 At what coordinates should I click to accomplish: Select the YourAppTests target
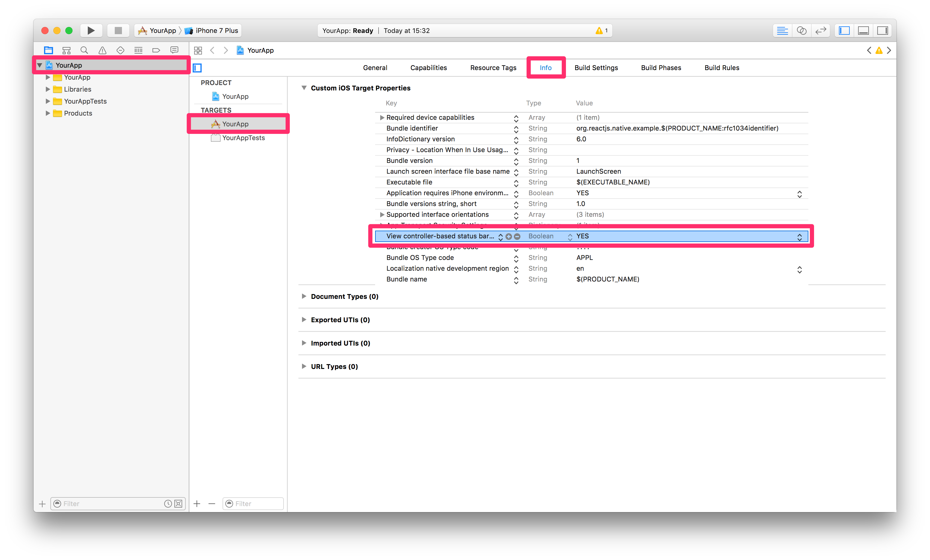tap(243, 138)
